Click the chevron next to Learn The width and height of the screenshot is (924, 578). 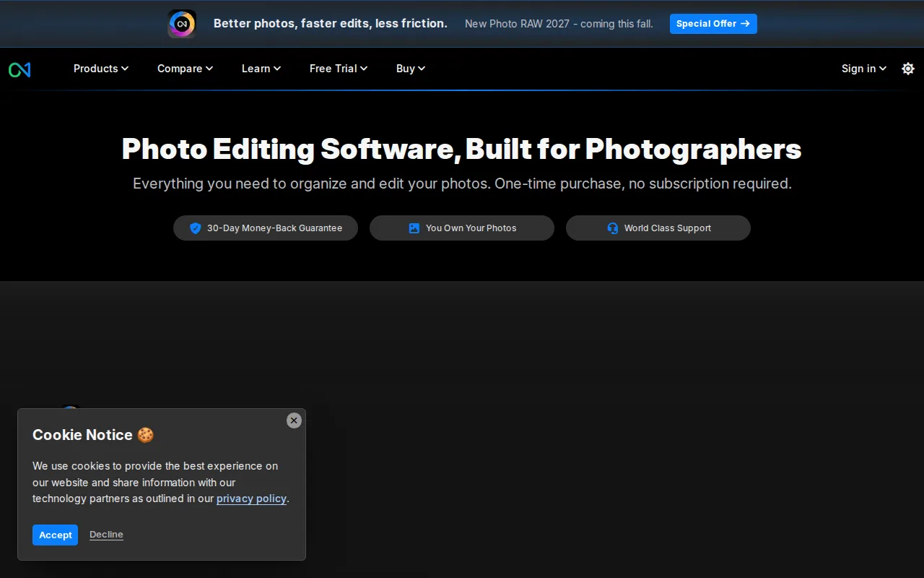277,69
